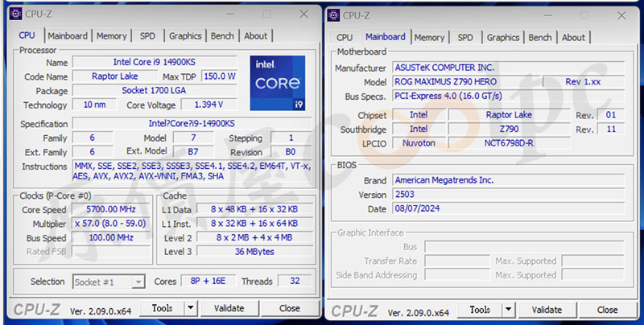Screen dimensions: 644x325
Task: Click Model field ROG MAXIMUS Z790 HERO
Action: pos(468,82)
